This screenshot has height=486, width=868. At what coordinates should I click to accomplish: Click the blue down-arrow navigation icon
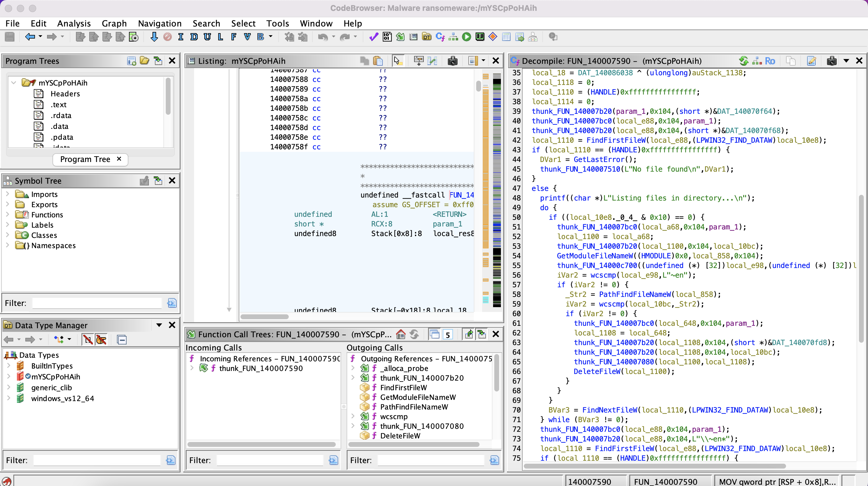tap(154, 37)
